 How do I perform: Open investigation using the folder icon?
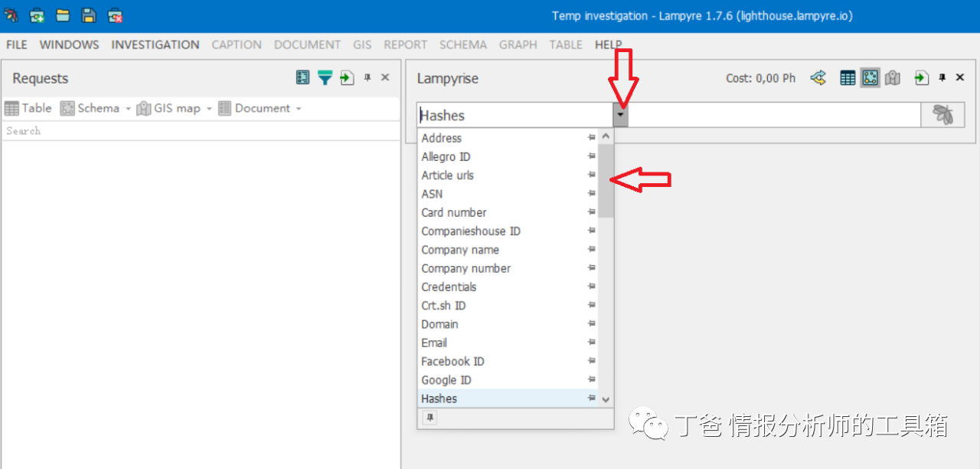click(x=63, y=15)
